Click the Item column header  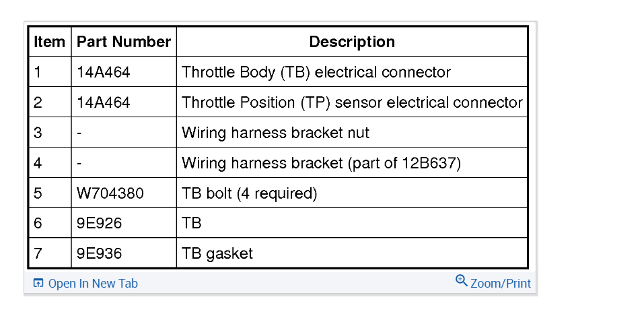[50, 42]
